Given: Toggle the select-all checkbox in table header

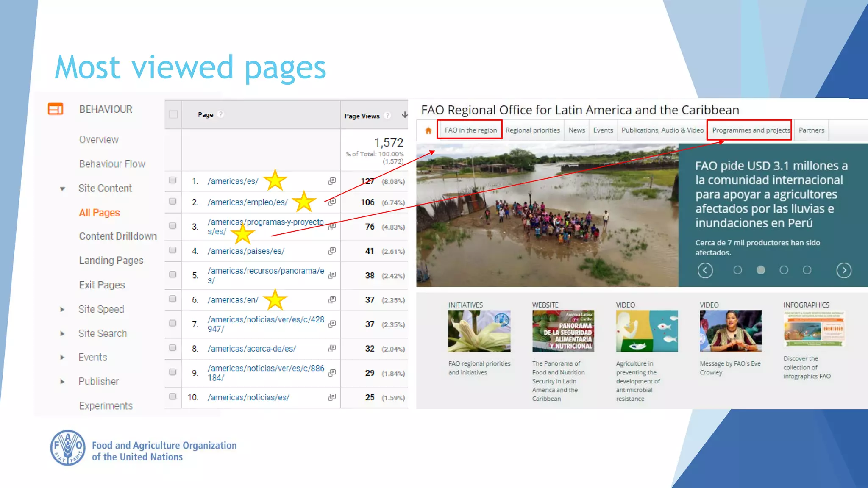Looking at the screenshot, I should coord(173,114).
